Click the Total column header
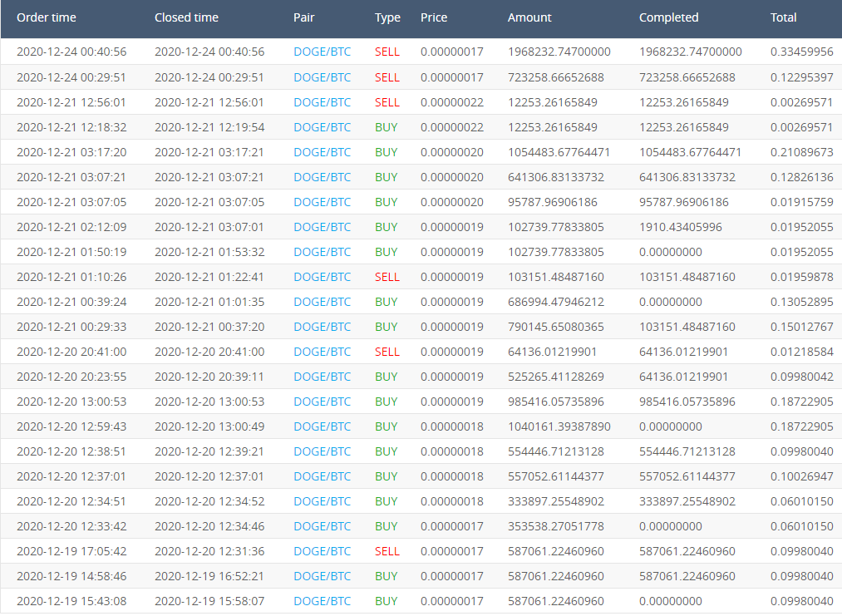The height and width of the screenshot is (616, 842). [783, 17]
